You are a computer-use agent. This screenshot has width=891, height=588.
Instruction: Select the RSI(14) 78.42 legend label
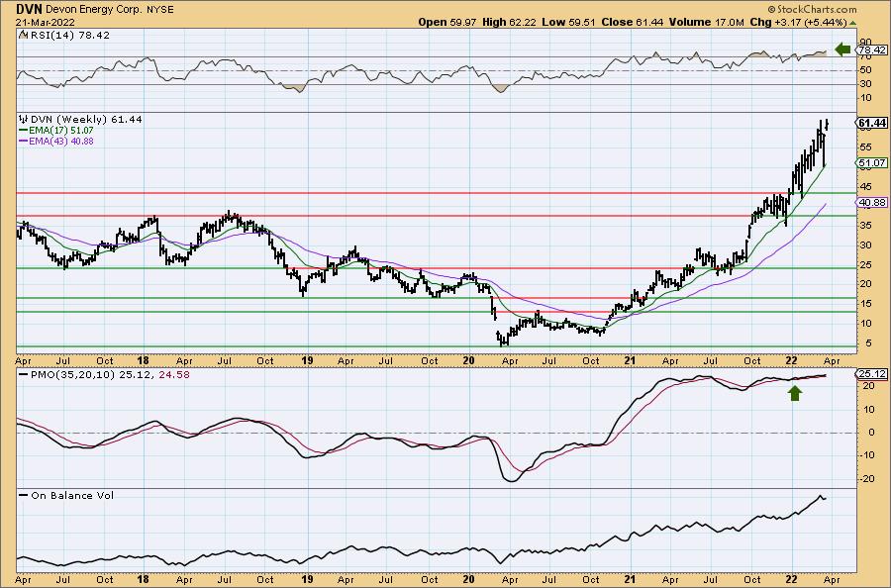point(68,35)
